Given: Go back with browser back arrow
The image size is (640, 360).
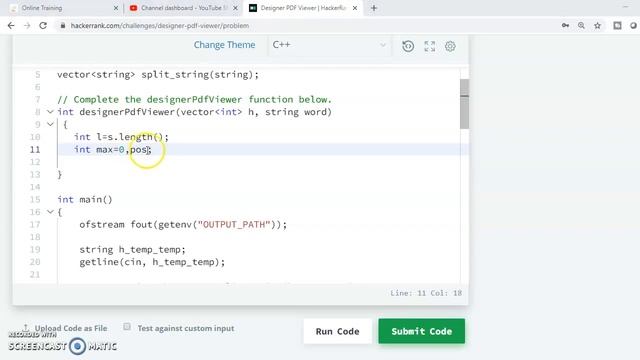Looking at the screenshot, I should [x=11, y=26].
